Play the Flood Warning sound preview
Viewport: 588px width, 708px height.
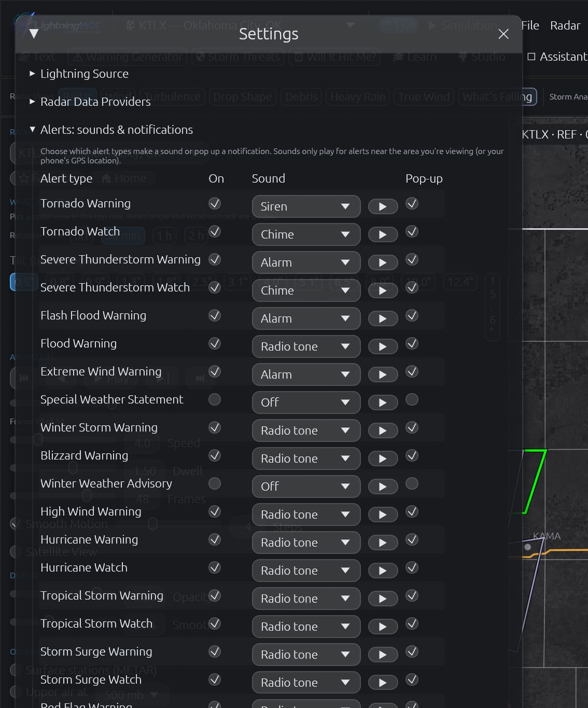[383, 346]
